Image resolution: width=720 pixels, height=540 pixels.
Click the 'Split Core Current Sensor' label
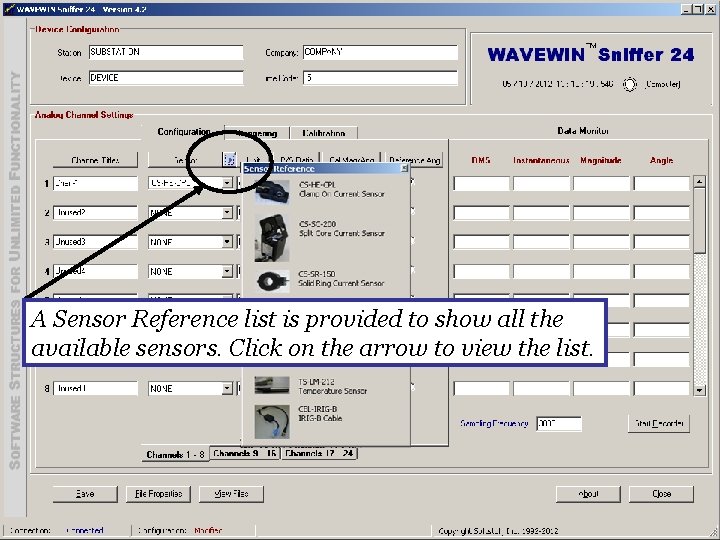tap(342, 233)
